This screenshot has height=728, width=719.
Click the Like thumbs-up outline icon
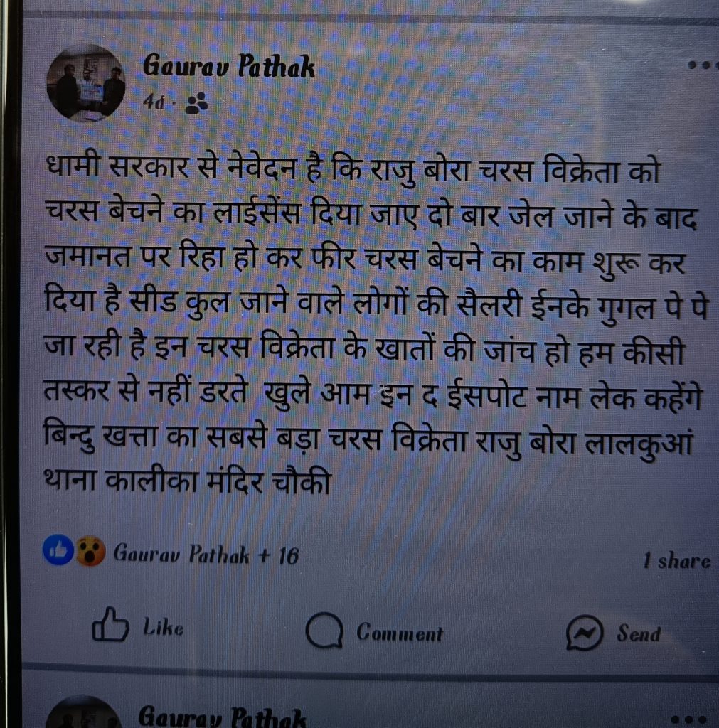point(110,624)
